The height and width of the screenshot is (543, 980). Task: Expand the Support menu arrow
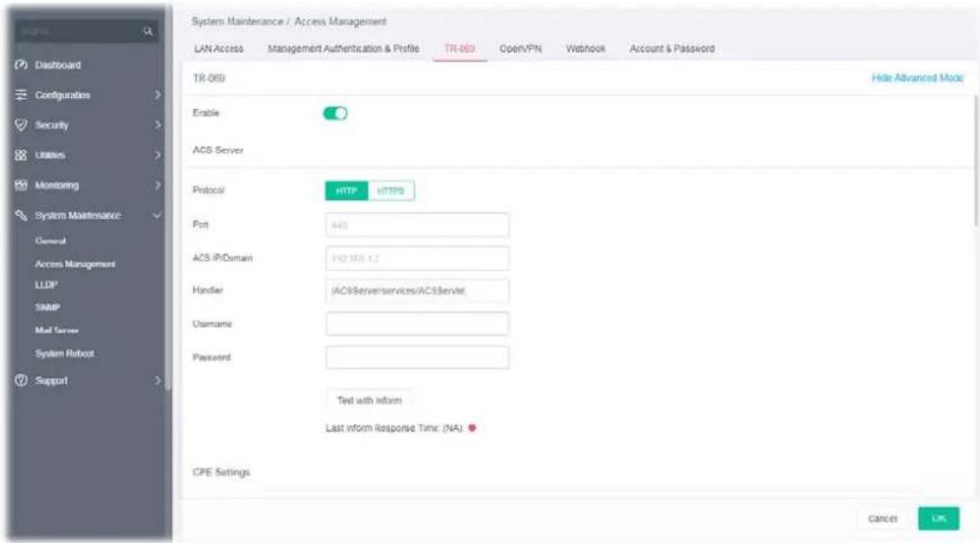click(x=157, y=380)
